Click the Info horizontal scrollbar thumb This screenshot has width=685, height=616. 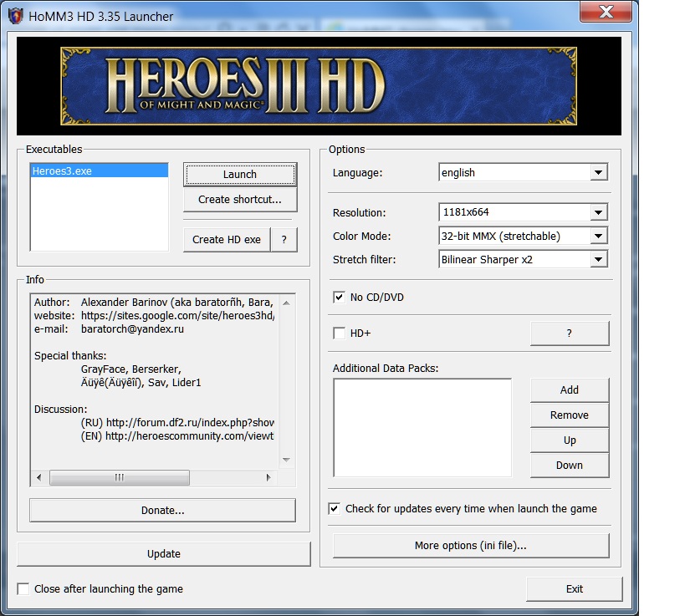click(120, 477)
